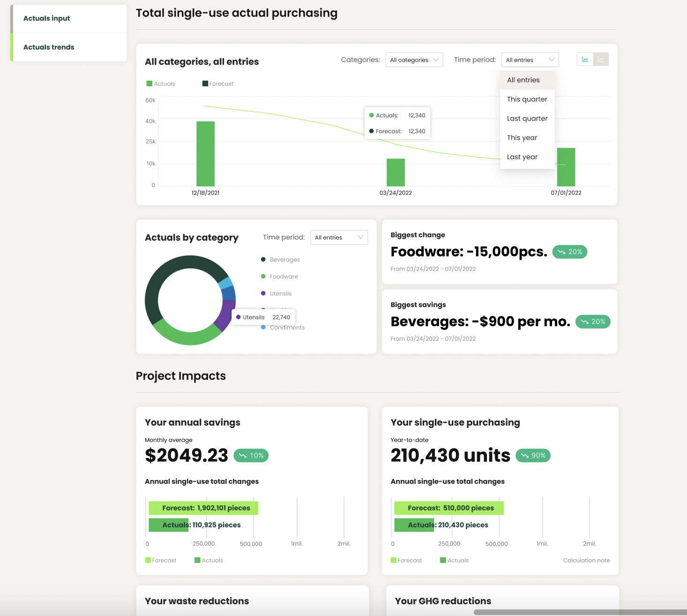Open the All categories dropdown
The width and height of the screenshot is (687, 616).
click(414, 60)
